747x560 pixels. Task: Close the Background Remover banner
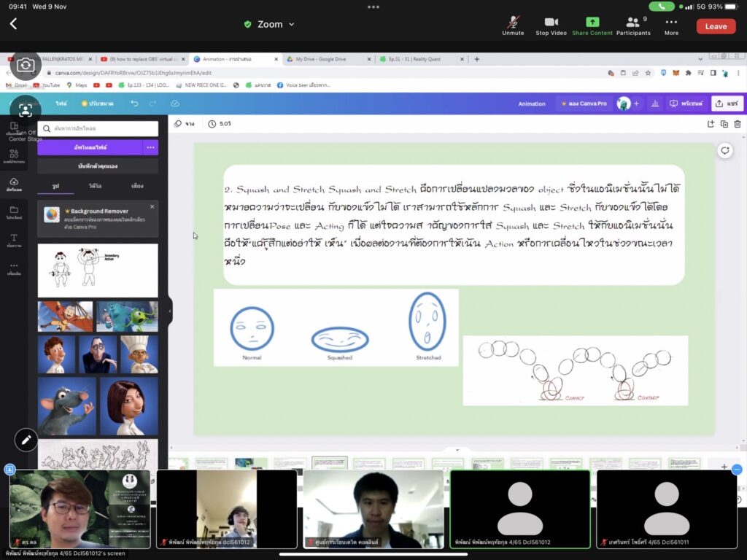click(x=152, y=206)
